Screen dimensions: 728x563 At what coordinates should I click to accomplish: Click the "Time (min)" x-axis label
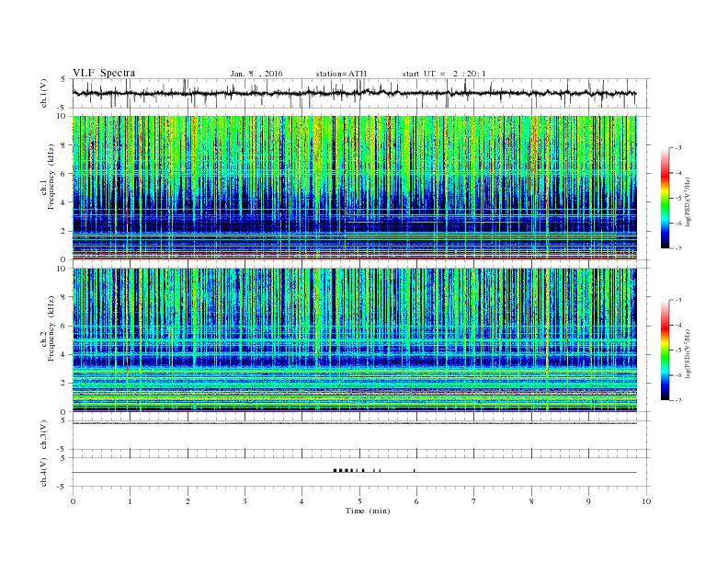click(x=368, y=511)
